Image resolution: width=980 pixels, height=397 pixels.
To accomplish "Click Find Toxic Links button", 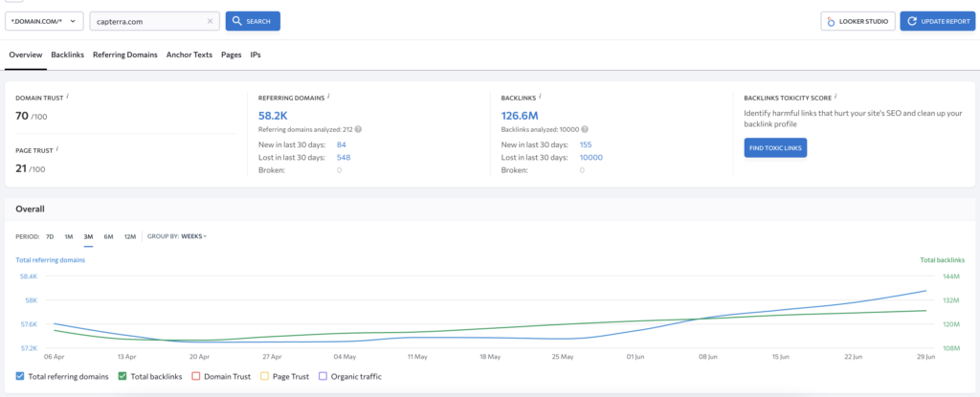I will 775,148.
